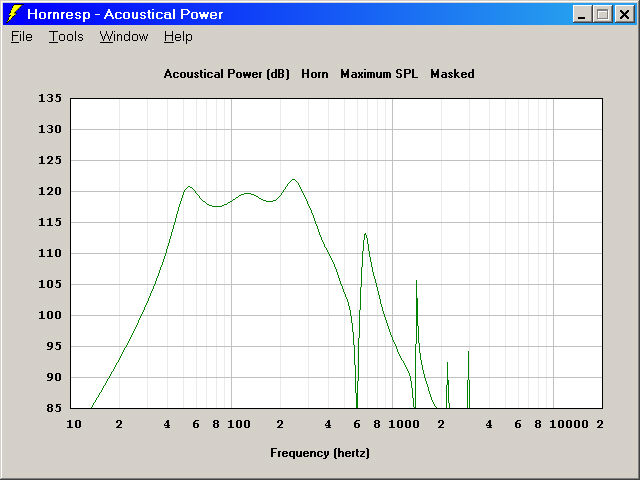Click the 120 dB y-axis value
Viewport: 640px width, 480px height.
click(50, 191)
